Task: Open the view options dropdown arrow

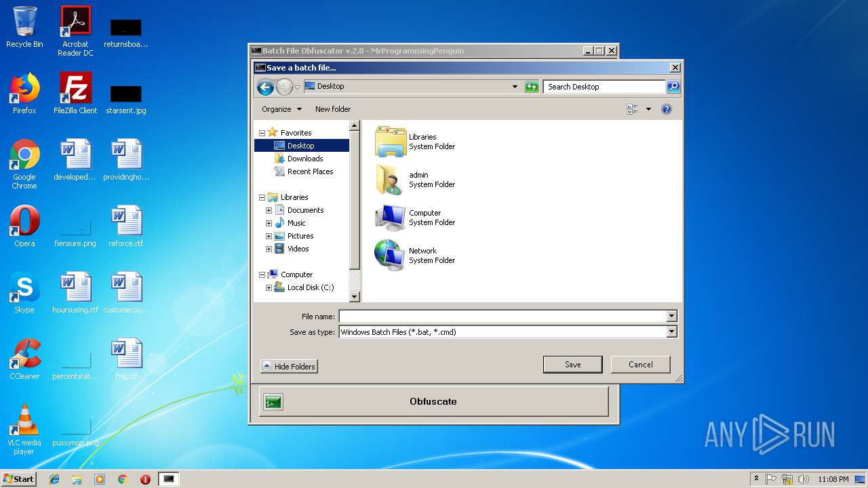Action: point(648,109)
